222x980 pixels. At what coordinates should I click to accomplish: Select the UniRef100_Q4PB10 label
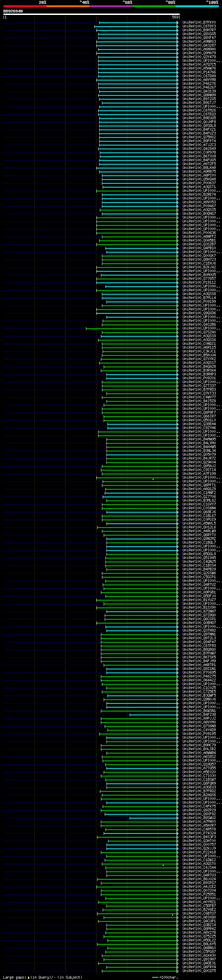coord(199,248)
